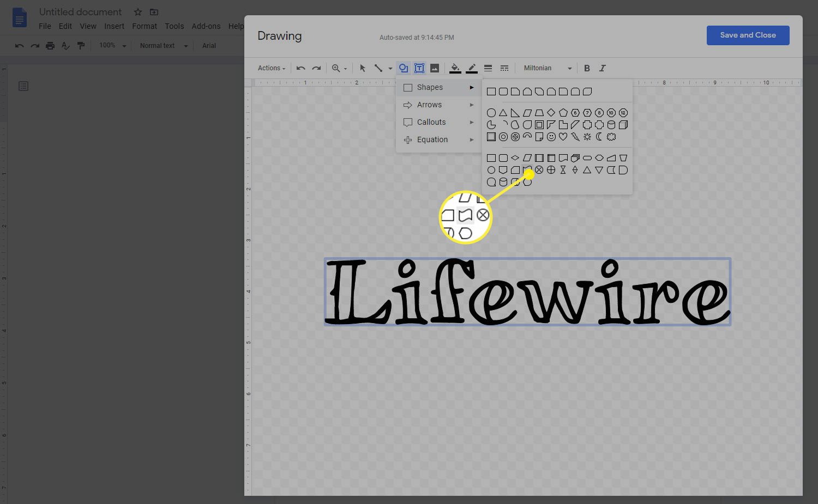The width and height of the screenshot is (818, 504).
Task: Choose the lightning bolt shape
Action: [x=575, y=137]
